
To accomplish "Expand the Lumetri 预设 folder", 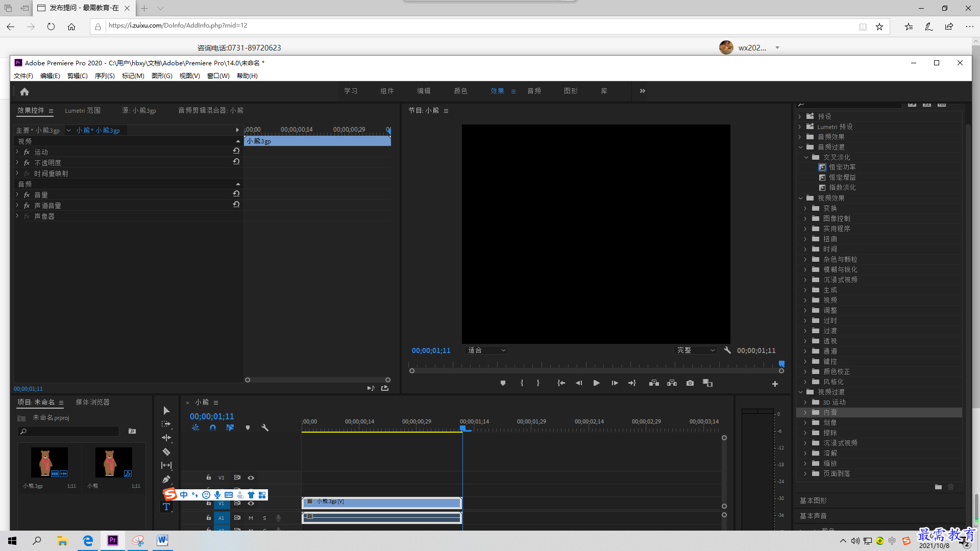I will pyautogui.click(x=800, y=127).
